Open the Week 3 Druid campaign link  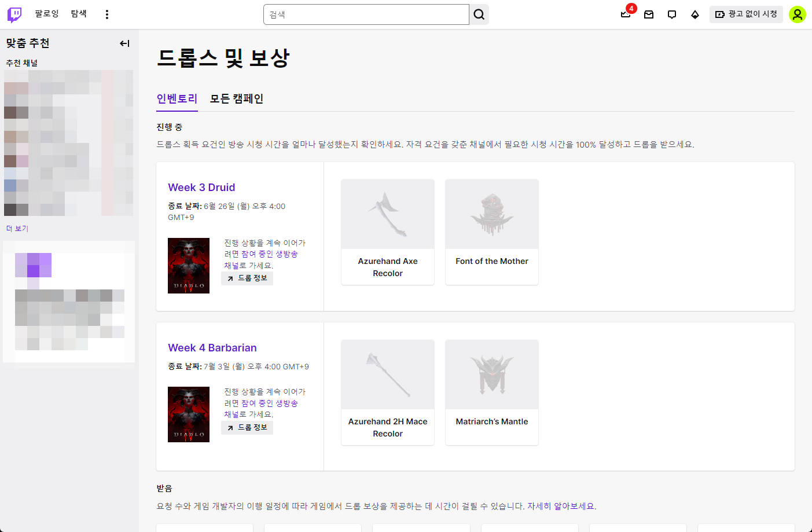pos(201,188)
